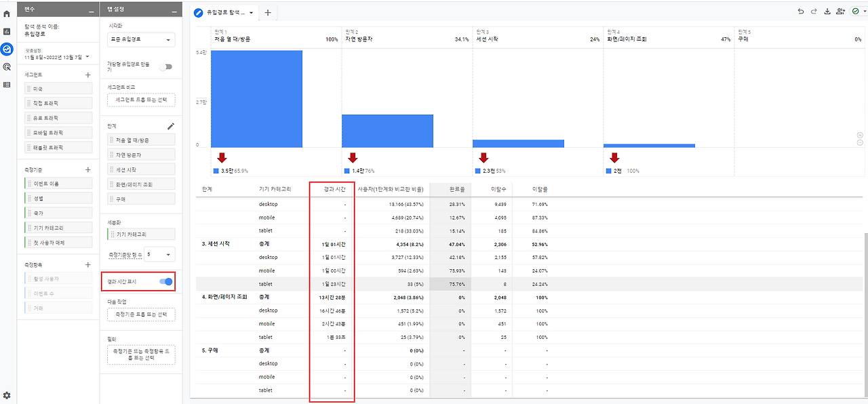Select the 거래 metric chip

(58, 308)
